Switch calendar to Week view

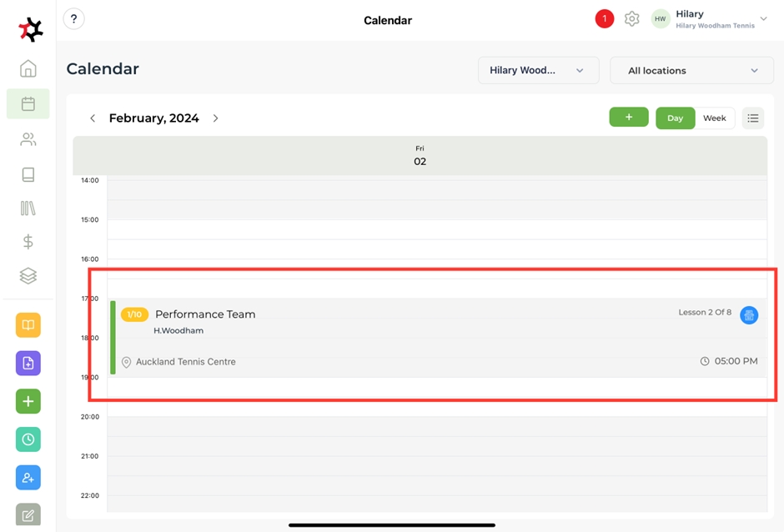(x=715, y=118)
